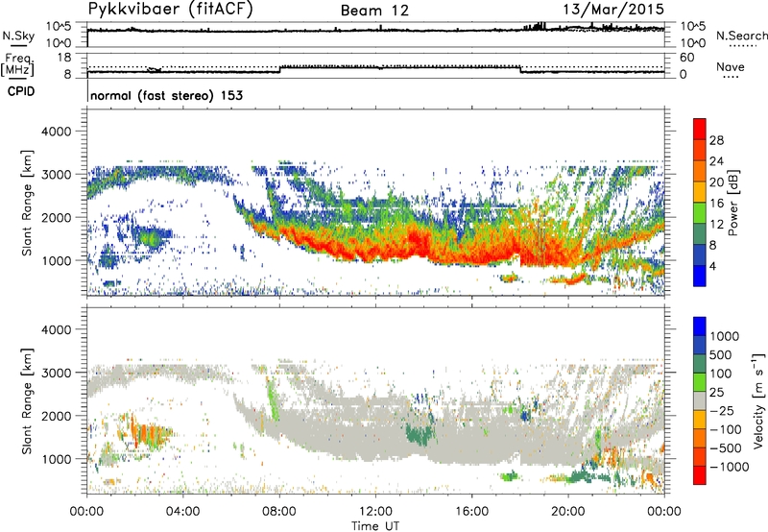
Task: Click the 100 label on Velocity colorbar
Action: (x=721, y=374)
